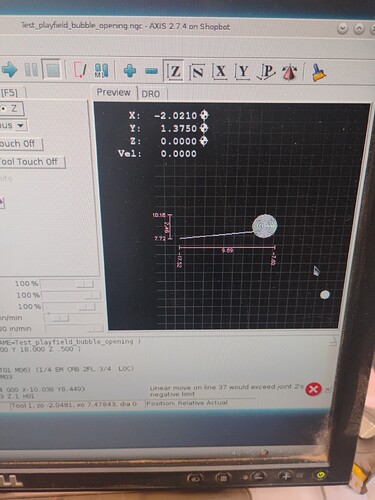The height and width of the screenshot is (500, 375).
Task: Open the DRO tab
Action: [151, 94]
